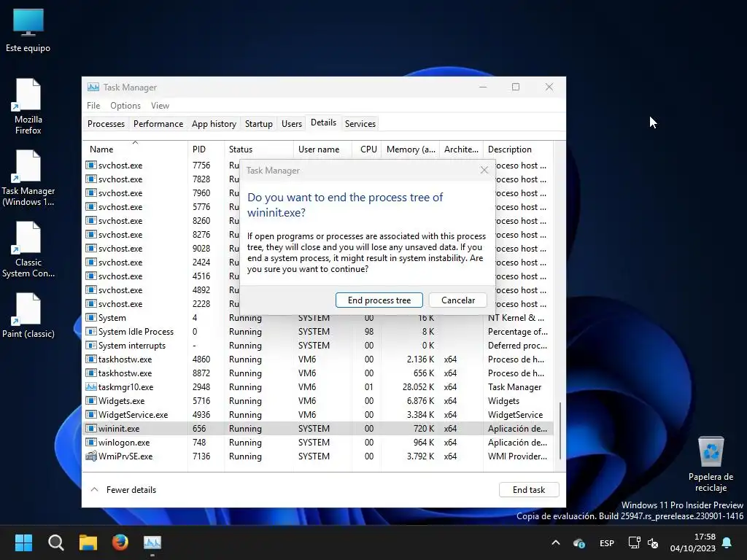The image size is (747, 560).
Task: Select svchost.exe icon with PID 9028
Action: pos(91,248)
